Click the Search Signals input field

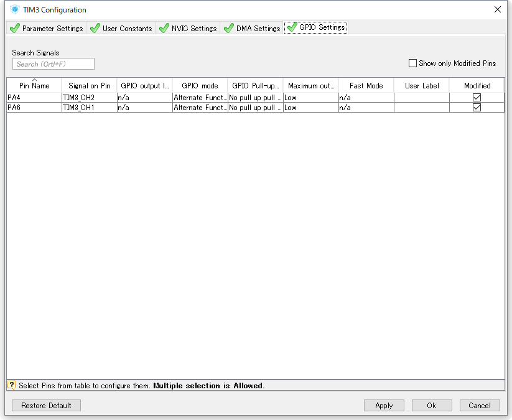point(53,63)
